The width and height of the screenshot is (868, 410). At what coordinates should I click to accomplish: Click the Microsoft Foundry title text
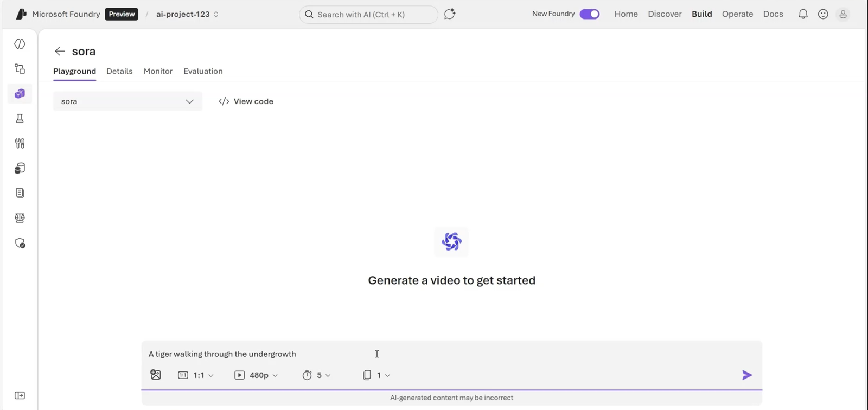[x=66, y=14]
